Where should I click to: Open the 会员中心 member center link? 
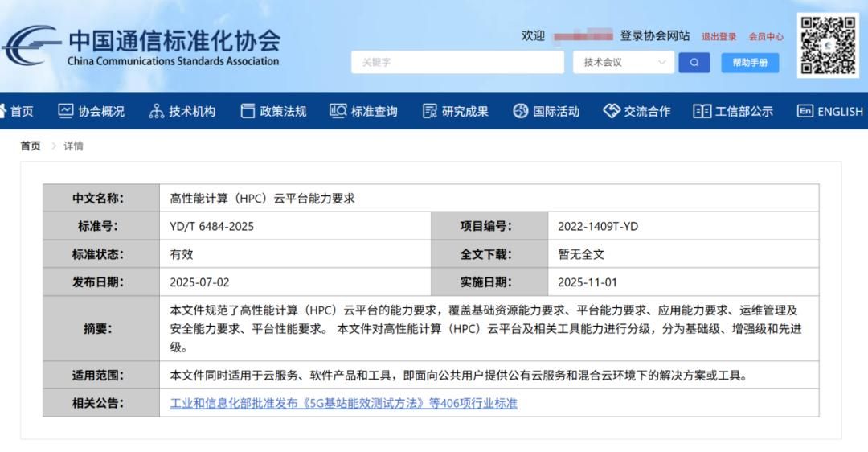(766, 36)
